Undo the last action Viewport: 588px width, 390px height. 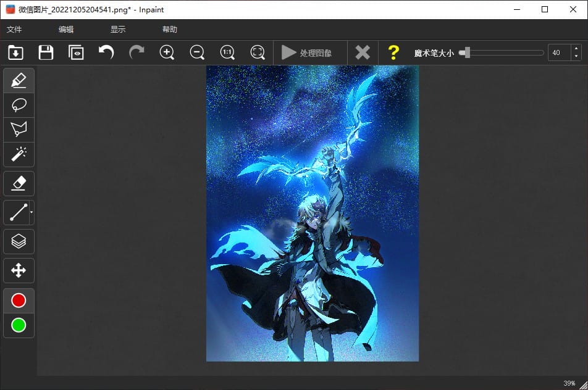tap(106, 52)
